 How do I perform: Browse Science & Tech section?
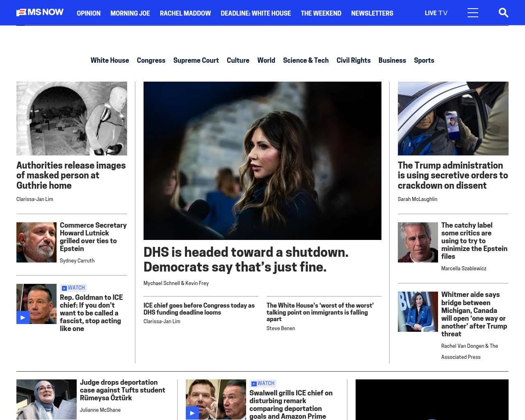[306, 60]
